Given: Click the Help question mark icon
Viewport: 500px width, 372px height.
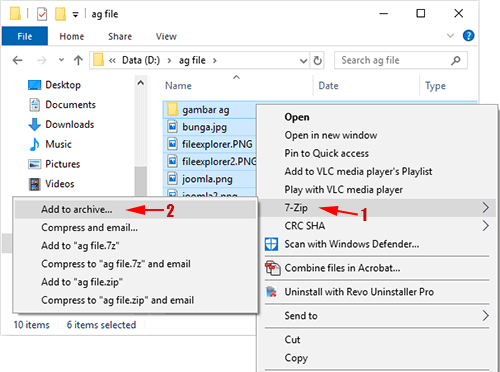Looking at the screenshot, I should (468, 36).
